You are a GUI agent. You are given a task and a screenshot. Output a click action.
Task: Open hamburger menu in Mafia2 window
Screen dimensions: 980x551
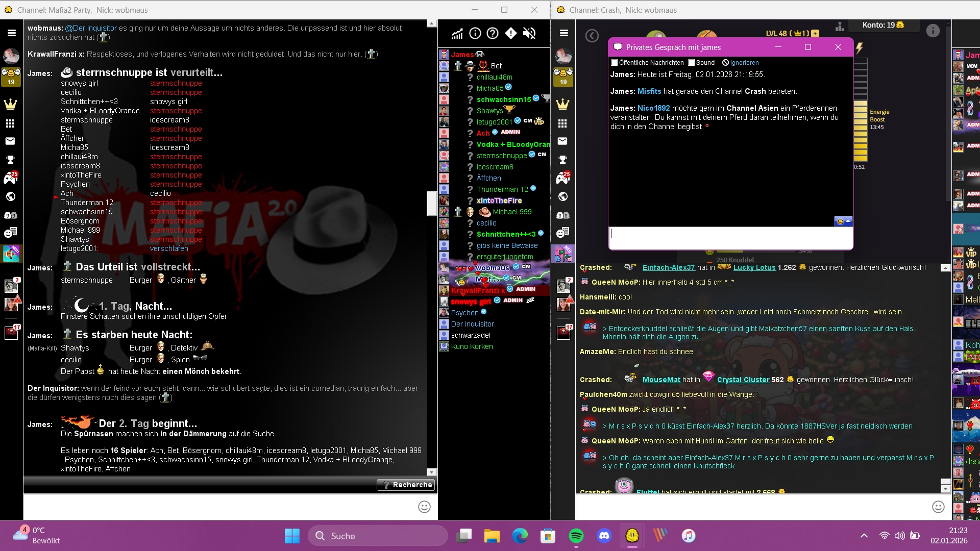pos(11,33)
